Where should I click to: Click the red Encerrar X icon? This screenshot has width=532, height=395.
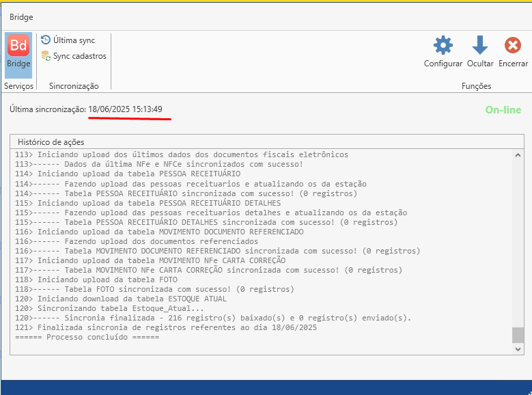point(512,46)
